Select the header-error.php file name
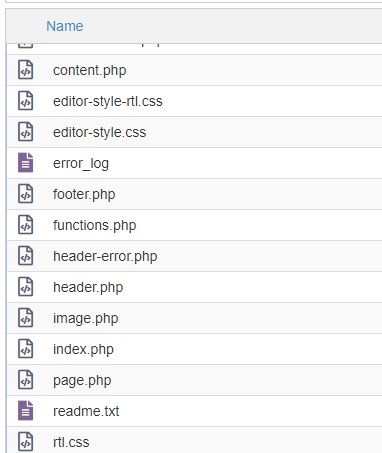Viewport: 382px width, 453px height. pos(105,256)
